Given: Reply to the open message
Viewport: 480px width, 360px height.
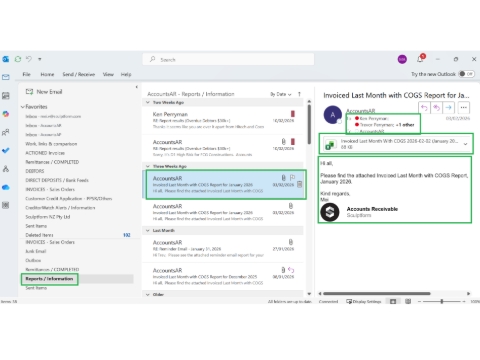Looking at the screenshot, I should [424, 108].
